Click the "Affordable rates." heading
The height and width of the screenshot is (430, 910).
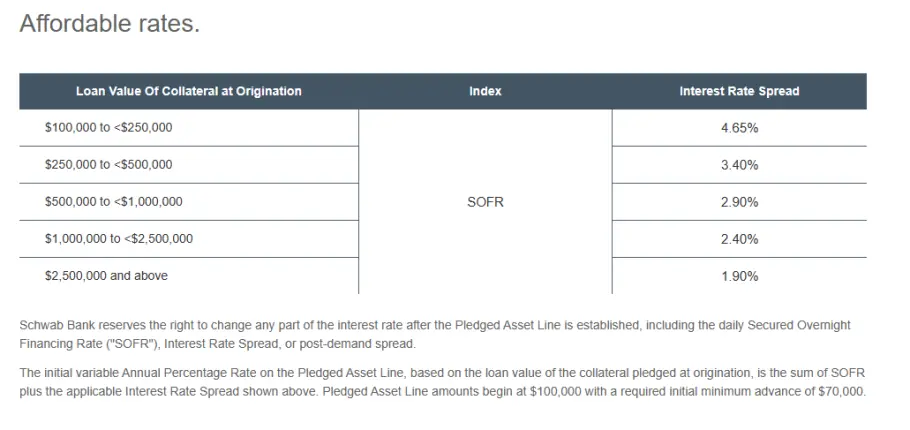(x=110, y=24)
